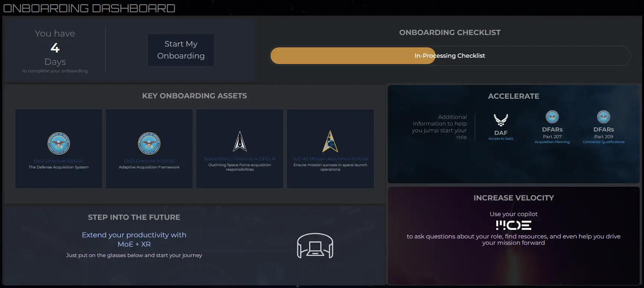Click the INCREASE VELOCITY heading
The width and height of the screenshot is (644, 288).
tap(513, 198)
